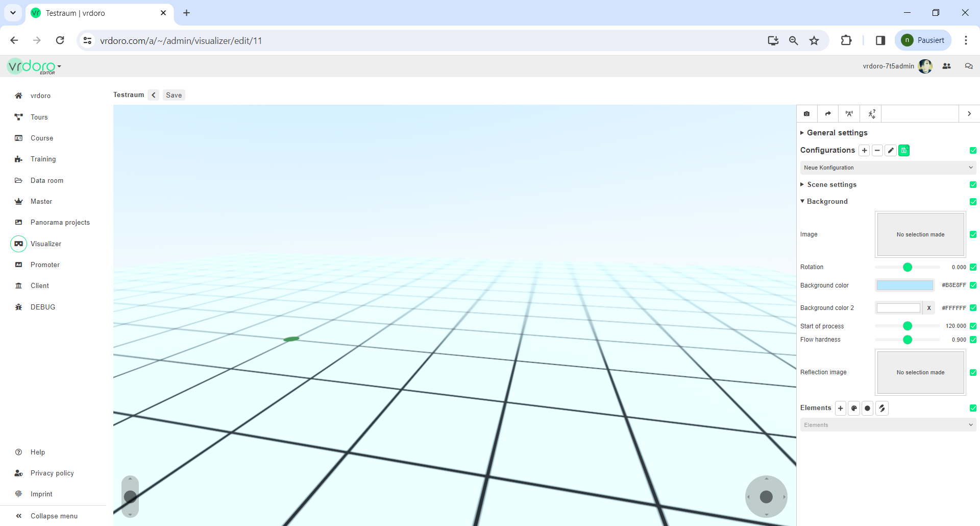Save configuration with green disk icon
The height and width of the screenshot is (526, 980).
[x=903, y=151]
